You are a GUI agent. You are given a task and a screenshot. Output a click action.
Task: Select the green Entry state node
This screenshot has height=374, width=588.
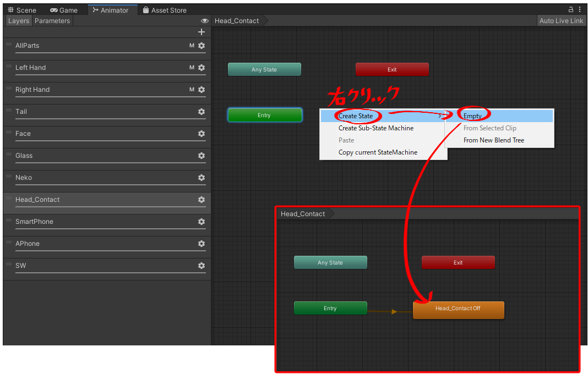click(x=264, y=116)
